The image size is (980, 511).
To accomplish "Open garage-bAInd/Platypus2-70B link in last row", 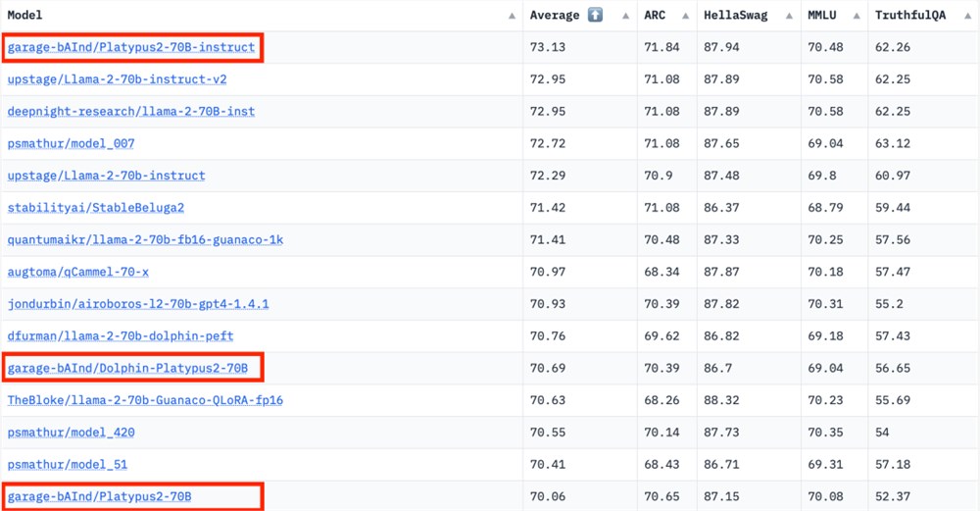I will coord(99,496).
